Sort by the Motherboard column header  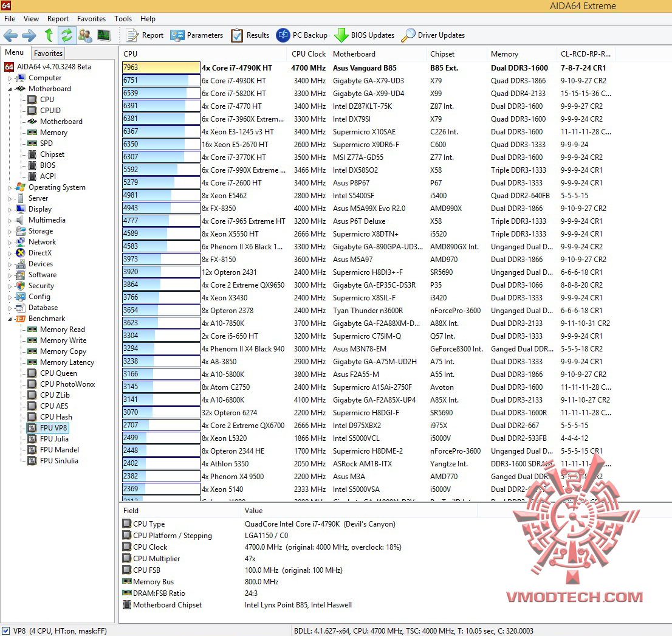click(x=377, y=54)
